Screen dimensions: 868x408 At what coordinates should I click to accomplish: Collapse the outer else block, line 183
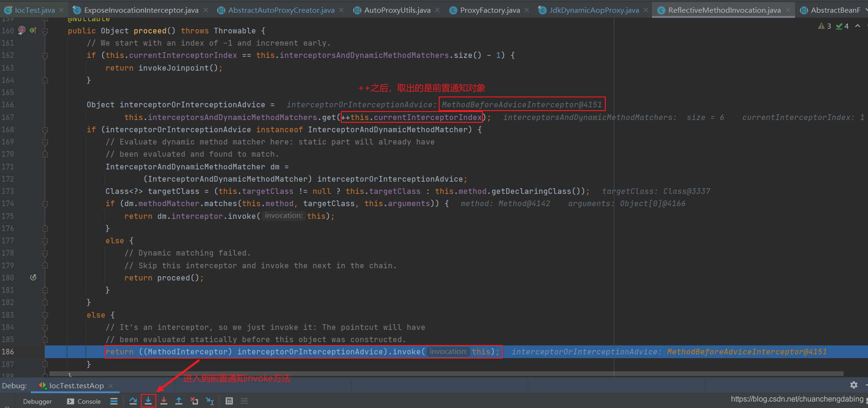pos(45,315)
